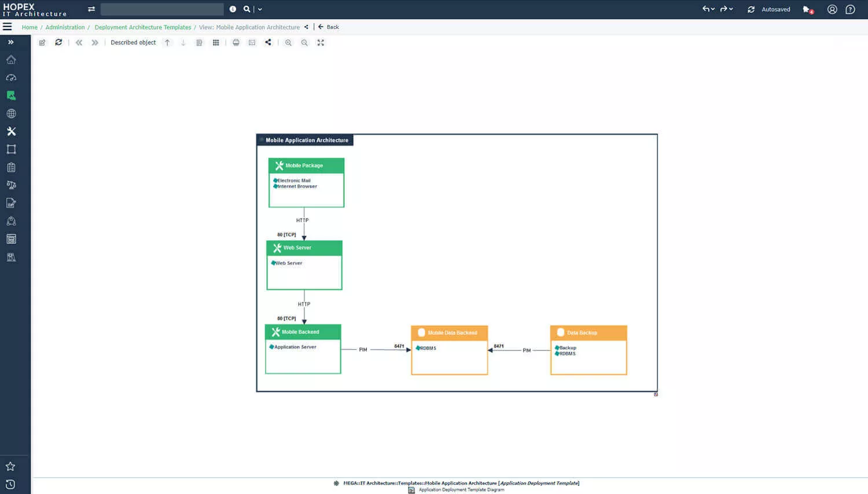Viewport: 868px width, 494px height.
Task: Open the hamburger main menu
Action: click(x=8, y=27)
